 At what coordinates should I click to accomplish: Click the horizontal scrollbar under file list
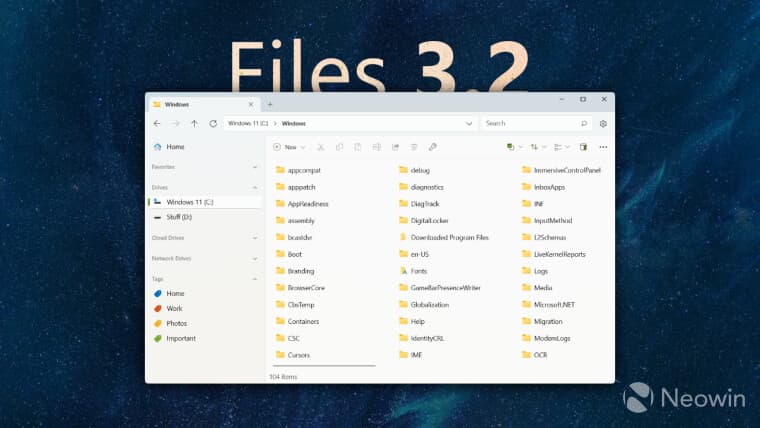coord(324,365)
